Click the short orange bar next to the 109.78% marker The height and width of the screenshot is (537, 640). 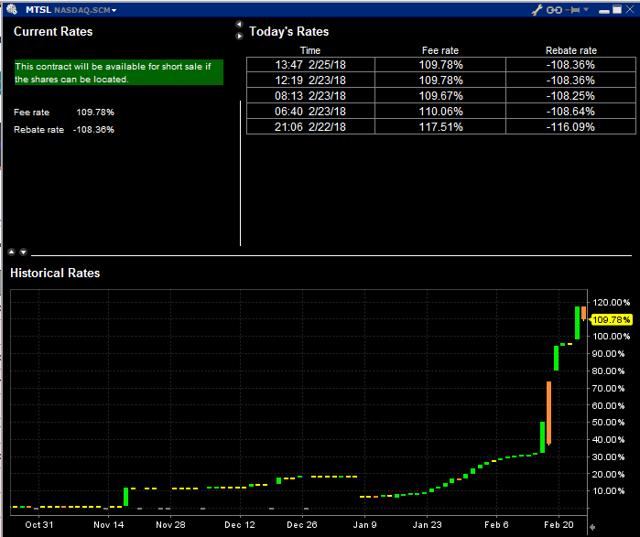584,313
